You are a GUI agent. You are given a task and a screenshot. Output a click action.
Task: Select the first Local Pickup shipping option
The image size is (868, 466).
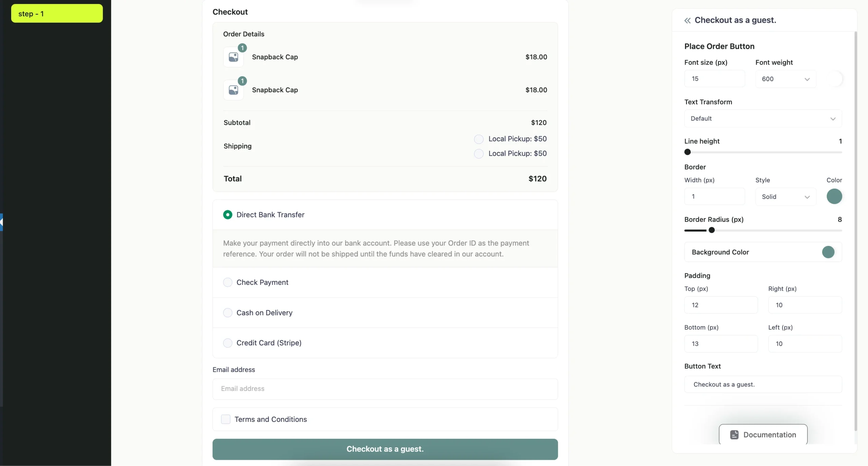coord(478,139)
